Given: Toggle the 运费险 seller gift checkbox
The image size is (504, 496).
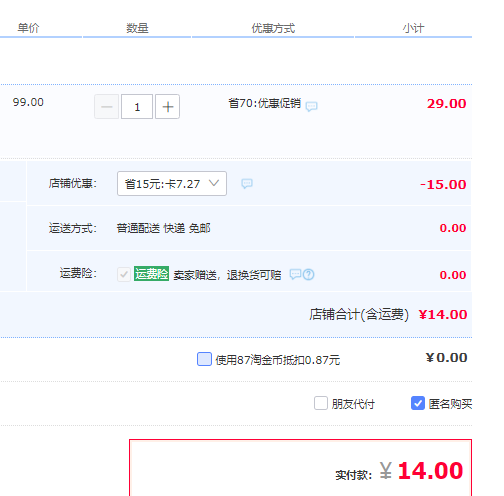Looking at the screenshot, I should 124,275.
